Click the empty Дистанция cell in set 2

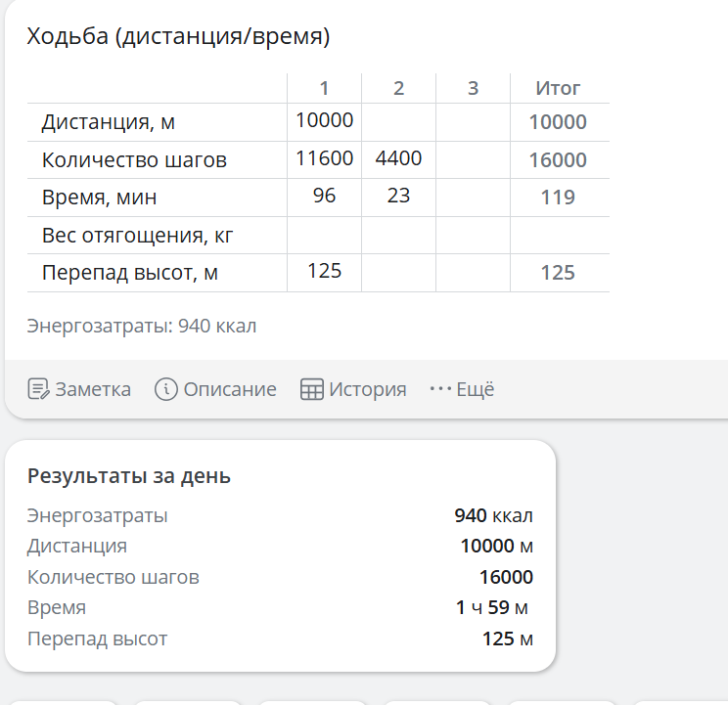tap(399, 122)
